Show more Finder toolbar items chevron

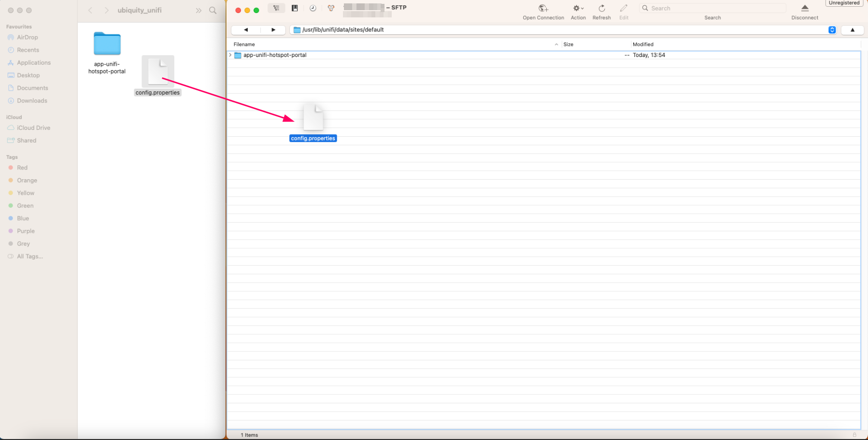(199, 10)
